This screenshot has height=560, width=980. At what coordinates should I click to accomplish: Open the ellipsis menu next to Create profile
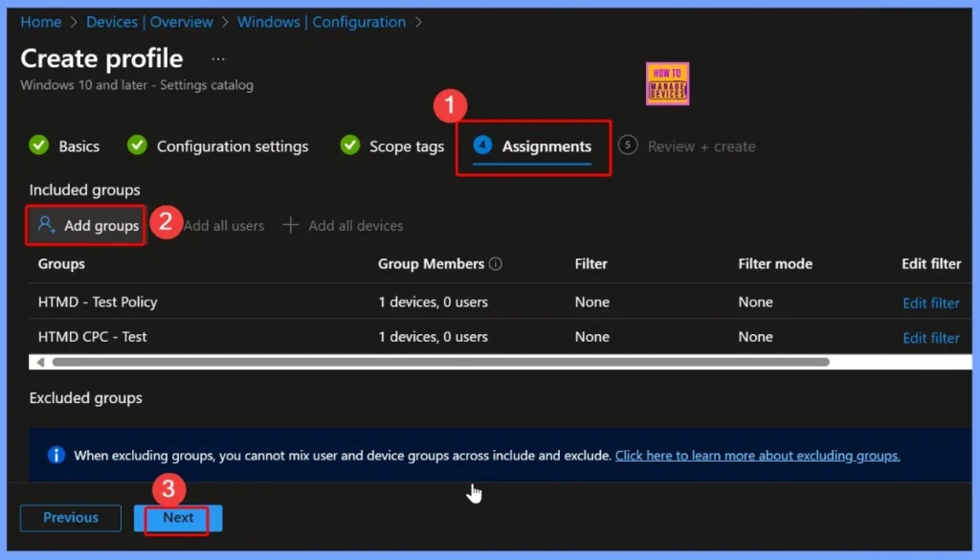218,57
